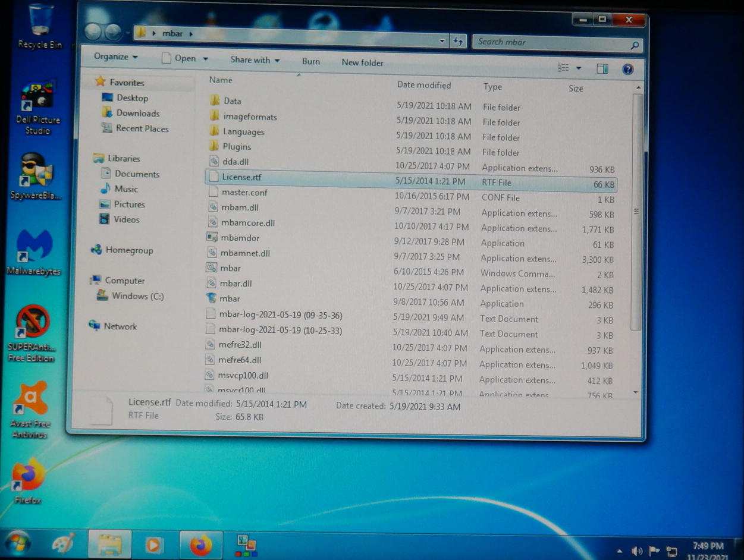
Task: Select the Languages folder
Action: pyautogui.click(x=237, y=131)
